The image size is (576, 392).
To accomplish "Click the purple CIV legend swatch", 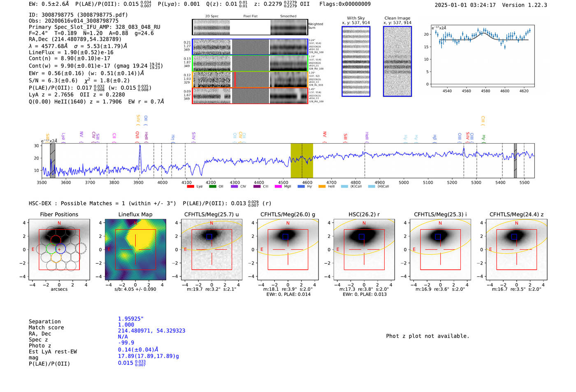I will 235,186.
